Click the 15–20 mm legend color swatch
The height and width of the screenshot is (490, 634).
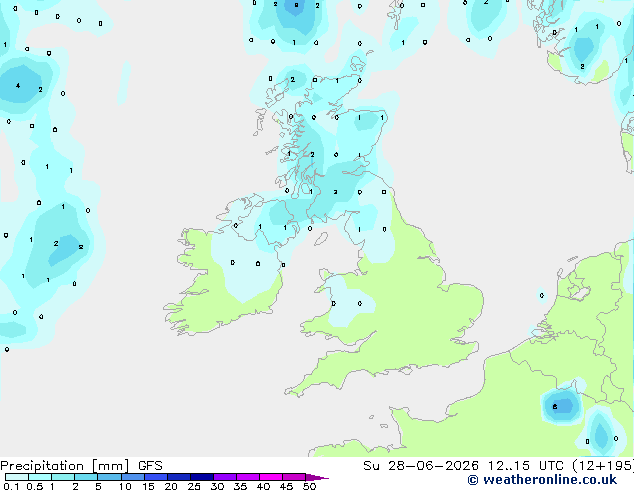pos(156,477)
